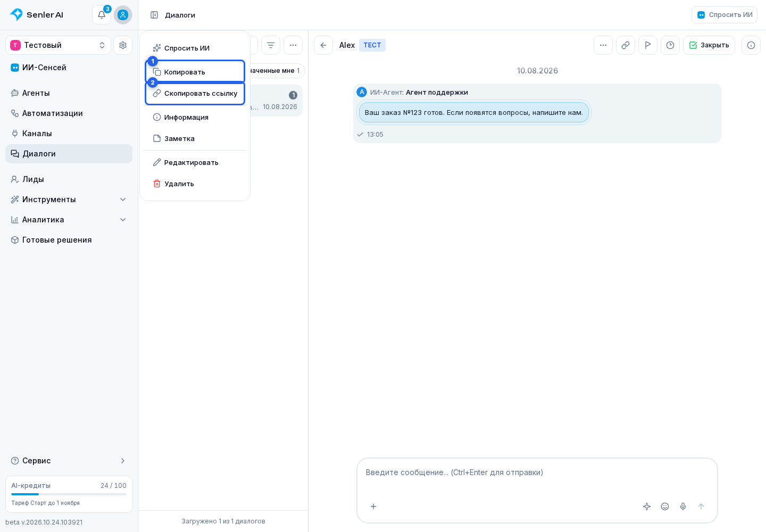This screenshot has height=532, width=766.
Task: Open the emoji picker
Action: click(665, 506)
